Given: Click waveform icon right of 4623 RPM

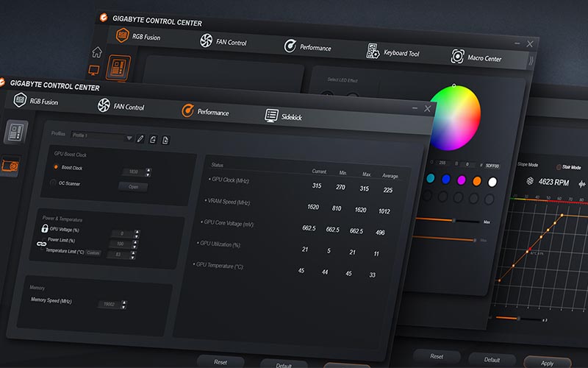Looking at the screenshot, I should 581,184.
